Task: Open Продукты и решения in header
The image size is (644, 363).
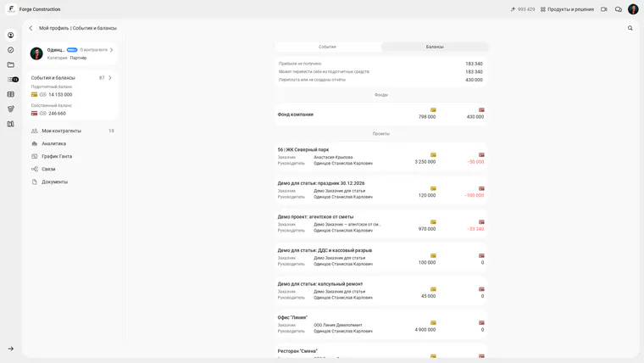Action: coord(567,9)
